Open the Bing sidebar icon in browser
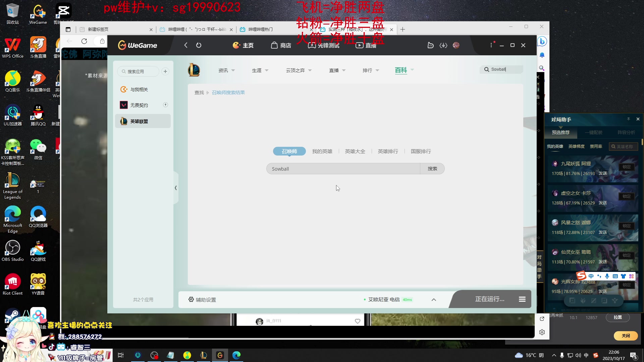Screen dimensions: 644x362 coord(542,41)
